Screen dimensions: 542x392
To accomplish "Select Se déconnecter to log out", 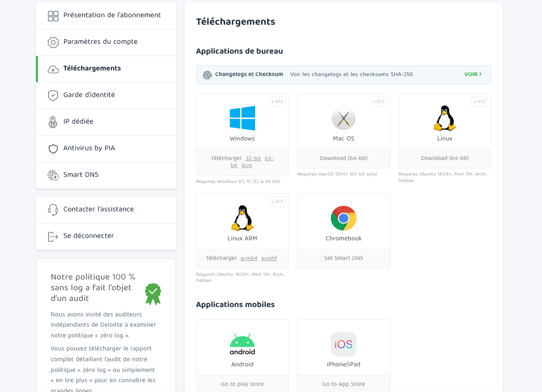I will [x=106, y=237].
